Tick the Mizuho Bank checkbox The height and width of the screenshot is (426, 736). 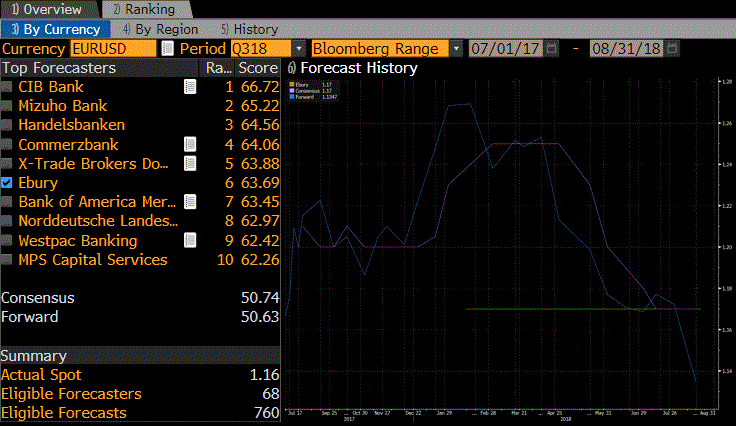[7, 106]
